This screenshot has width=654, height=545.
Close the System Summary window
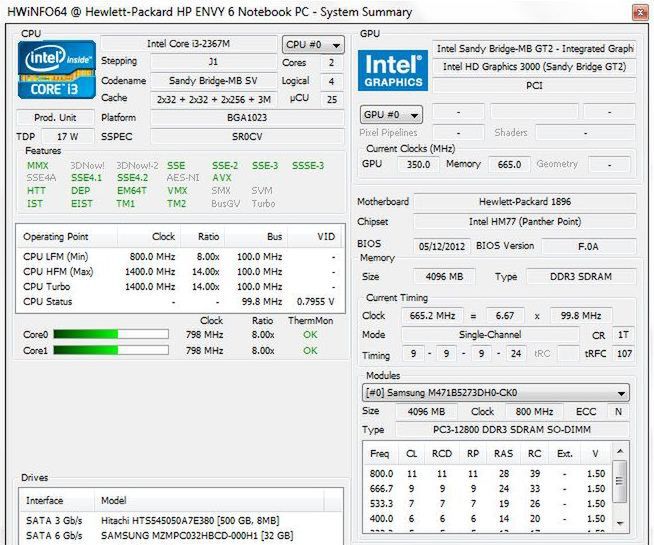640,13
